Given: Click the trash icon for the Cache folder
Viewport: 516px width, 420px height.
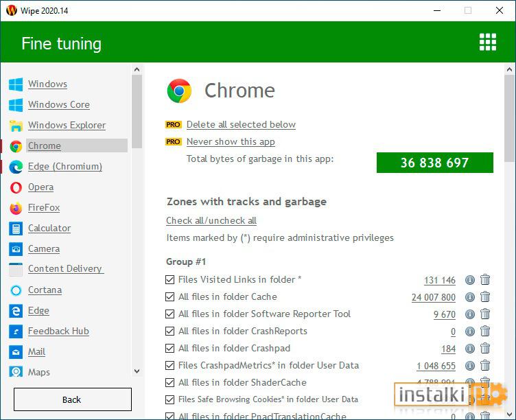Looking at the screenshot, I should pyautogui.click(x=485, y=297).
